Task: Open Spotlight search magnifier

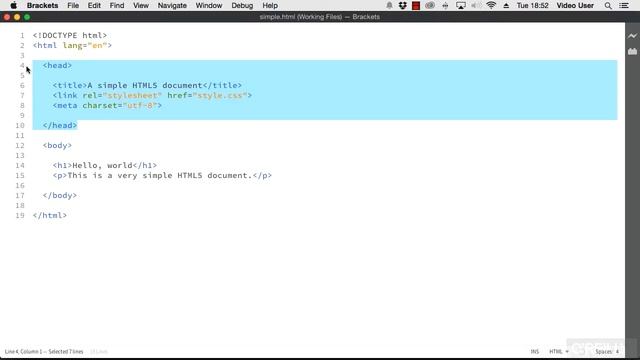Action: (x=608, y=5)
